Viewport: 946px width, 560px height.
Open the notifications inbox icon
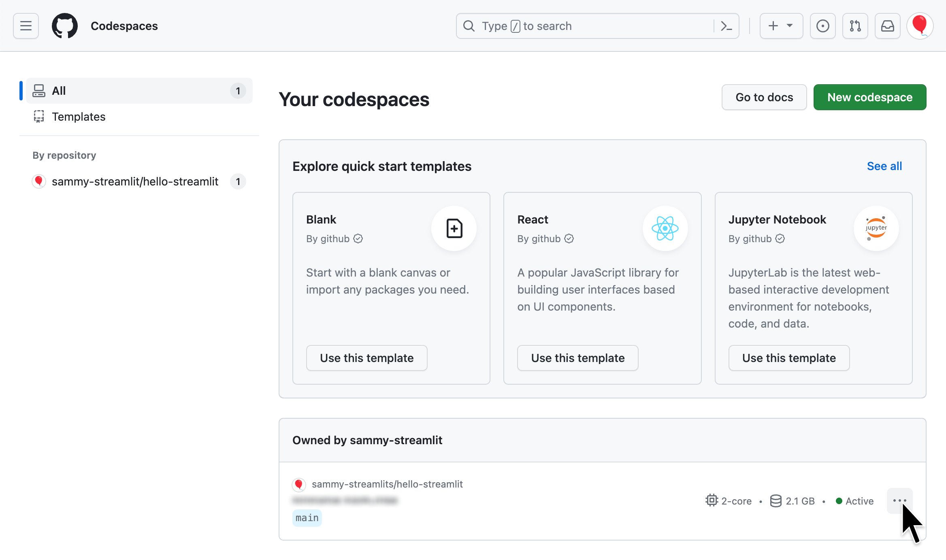point(887,26)
